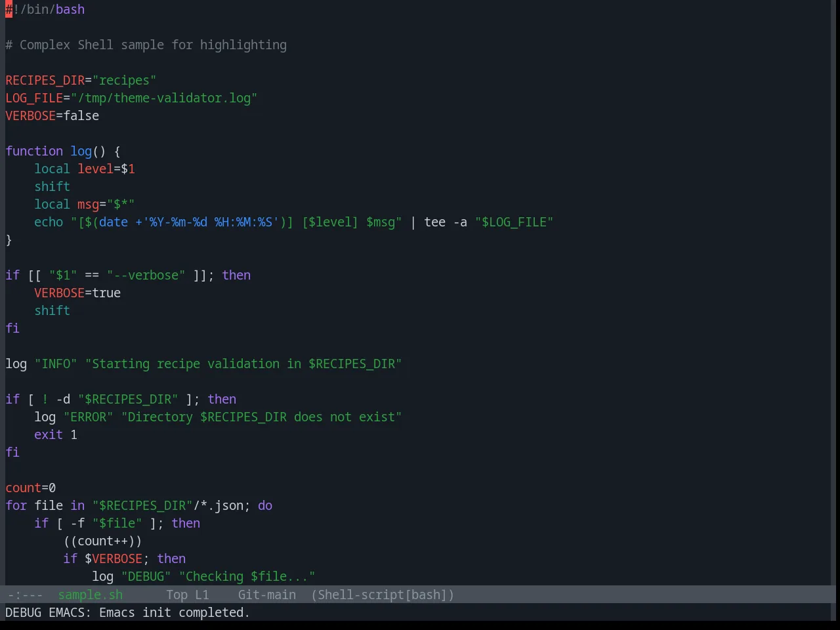The image size is (840, 630).
Task: Click the count=0 assignment
Action: [31, 488]
